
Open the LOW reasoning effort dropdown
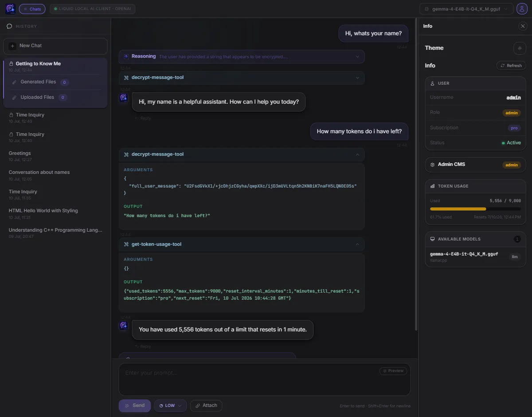170,405
